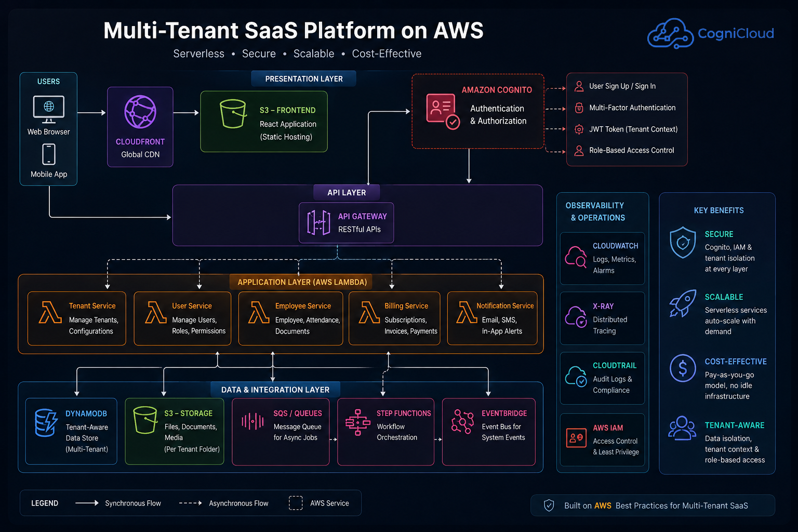This screenshot has height=532, width=798.
Task: Click the JWT Token icon
Action: pos(579,129)
